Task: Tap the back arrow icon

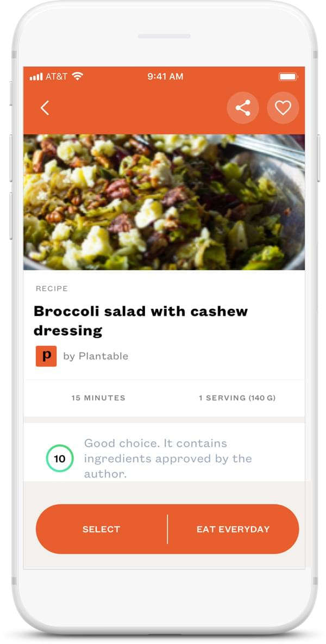Action: (45, 108)
